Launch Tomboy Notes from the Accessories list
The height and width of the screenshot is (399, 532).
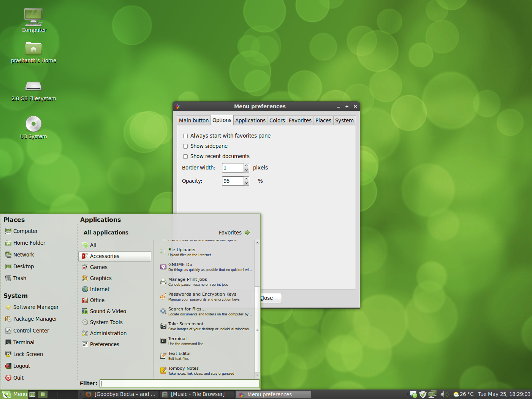click(x=184, y=370)
